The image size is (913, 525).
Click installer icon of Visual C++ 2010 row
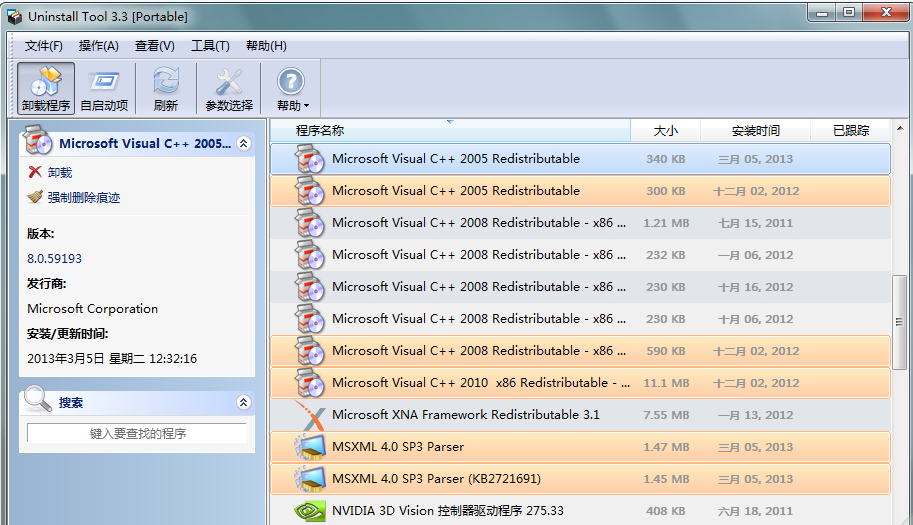[x=309, y=383]
